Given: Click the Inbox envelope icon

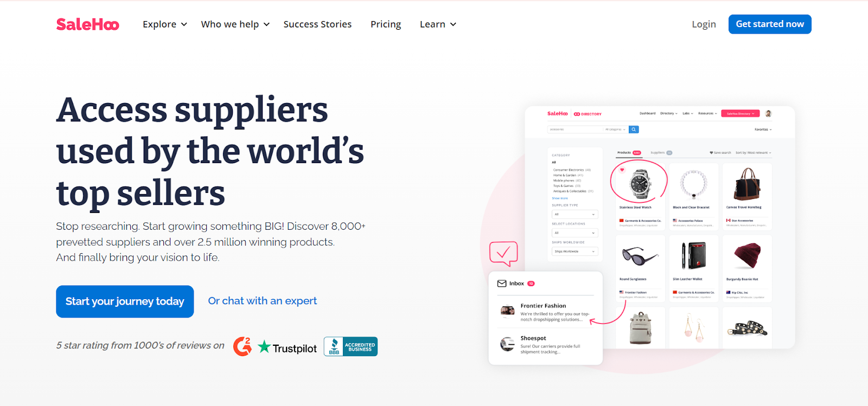Looking at the screenshot, I should 502,283.
